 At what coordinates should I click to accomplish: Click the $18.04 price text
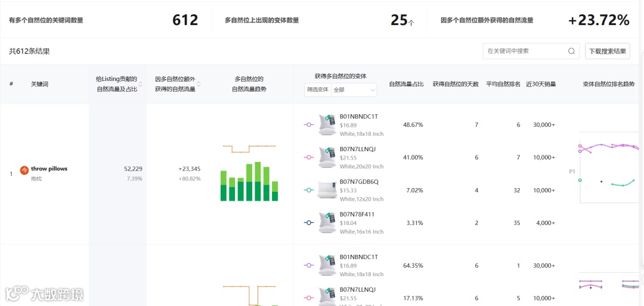pyautogui.click(x=348, y=223)
